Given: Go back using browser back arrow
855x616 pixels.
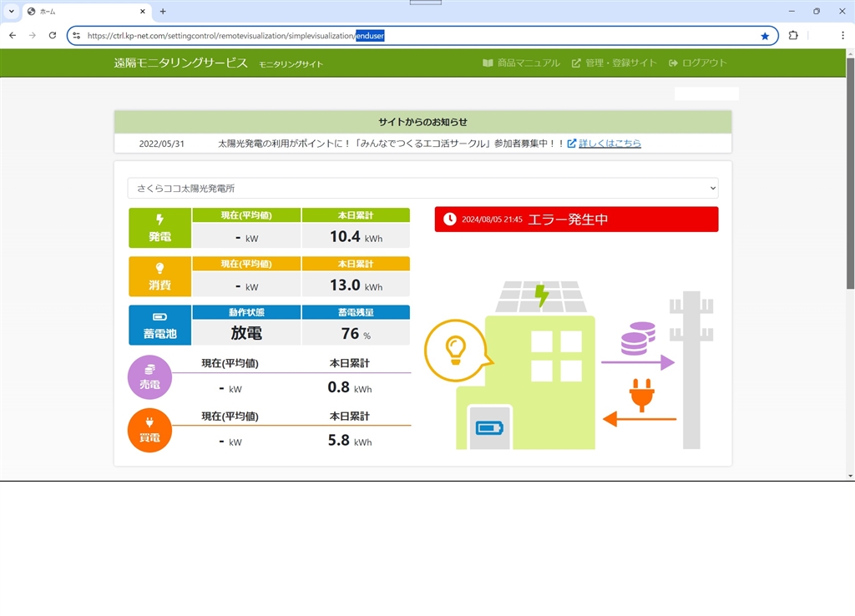Looking at the screenshot, I should tap(13, 35).
